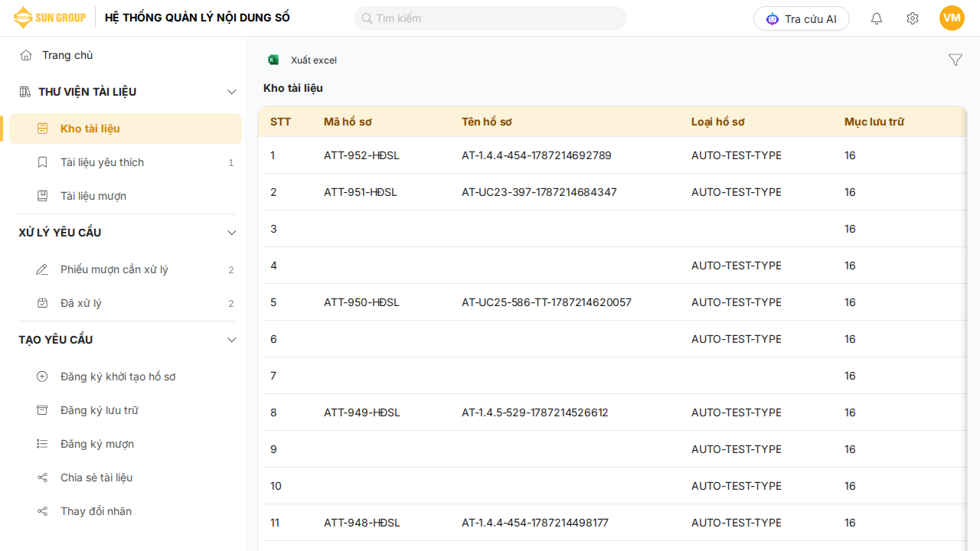Click the home icon beside Trang chủ
The image size is (980, 551).
pyautogui.click(x=26, y=55)
